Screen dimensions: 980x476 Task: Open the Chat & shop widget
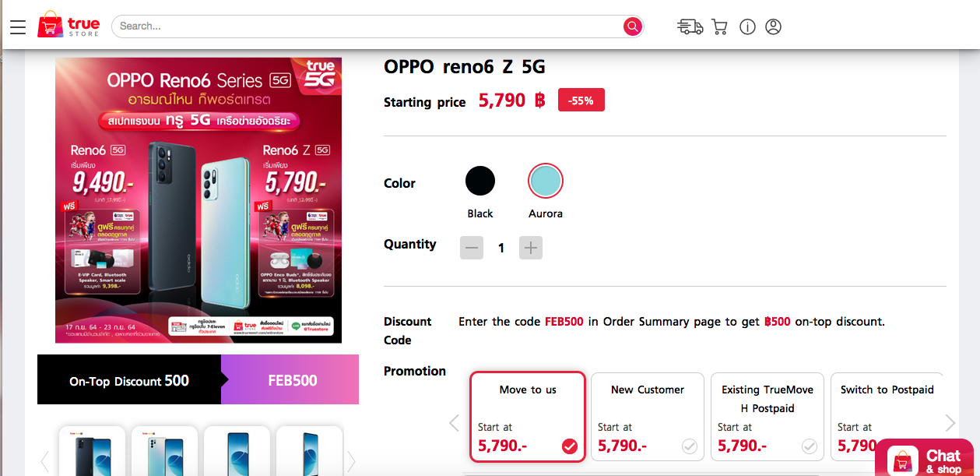point(926,460)
